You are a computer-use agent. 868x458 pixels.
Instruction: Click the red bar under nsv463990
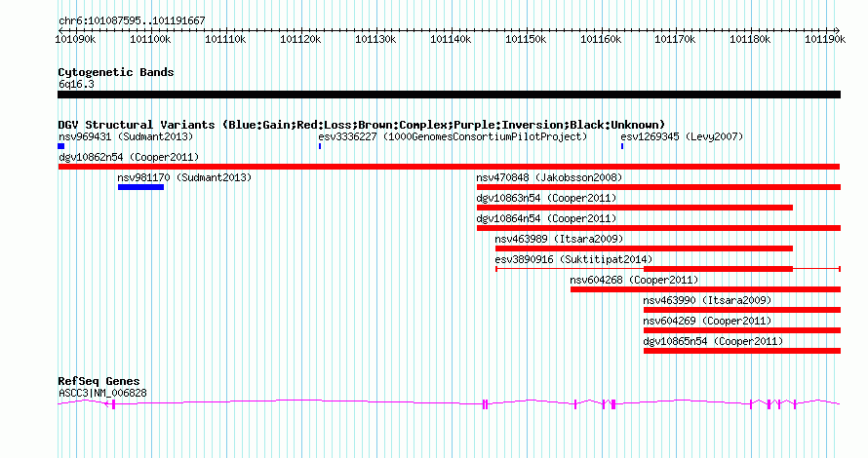[x=742, y=310]
